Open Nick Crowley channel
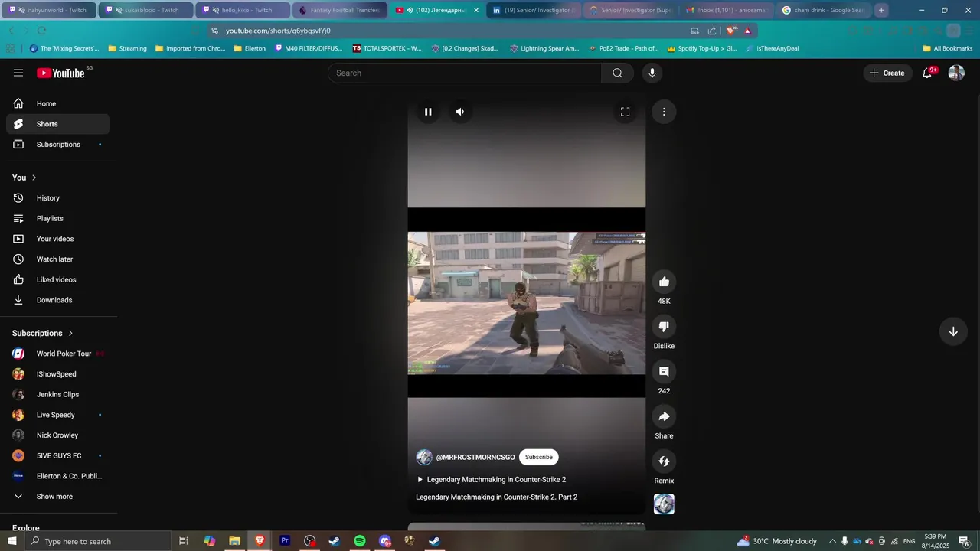 point(58,435)
